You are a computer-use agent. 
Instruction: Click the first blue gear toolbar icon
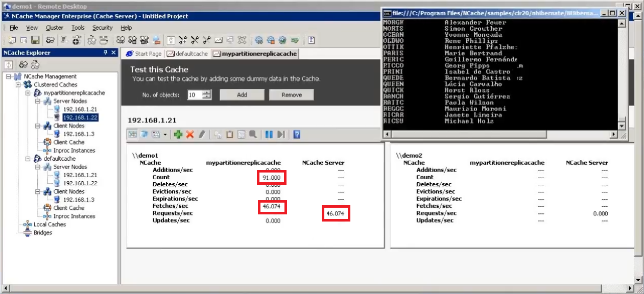259,40
